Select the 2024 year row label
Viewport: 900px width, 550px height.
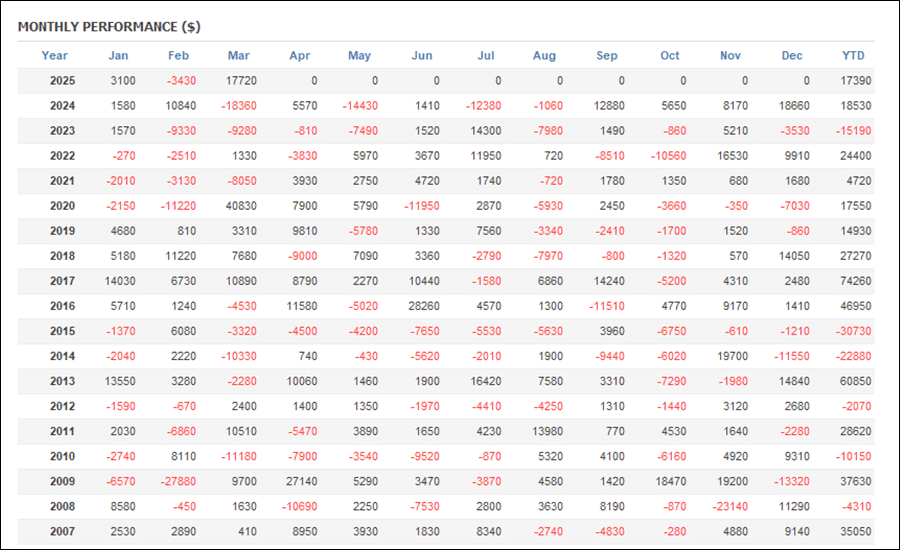63,106
